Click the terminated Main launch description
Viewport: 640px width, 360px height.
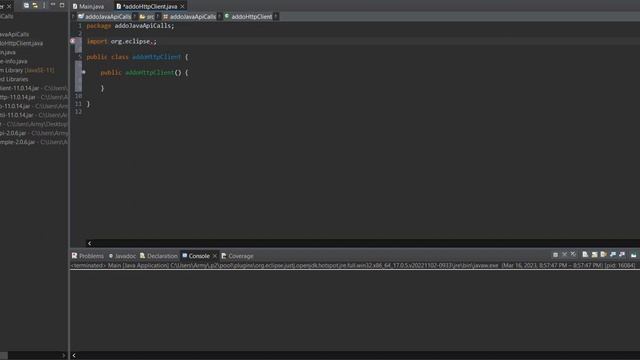[353, 265]
